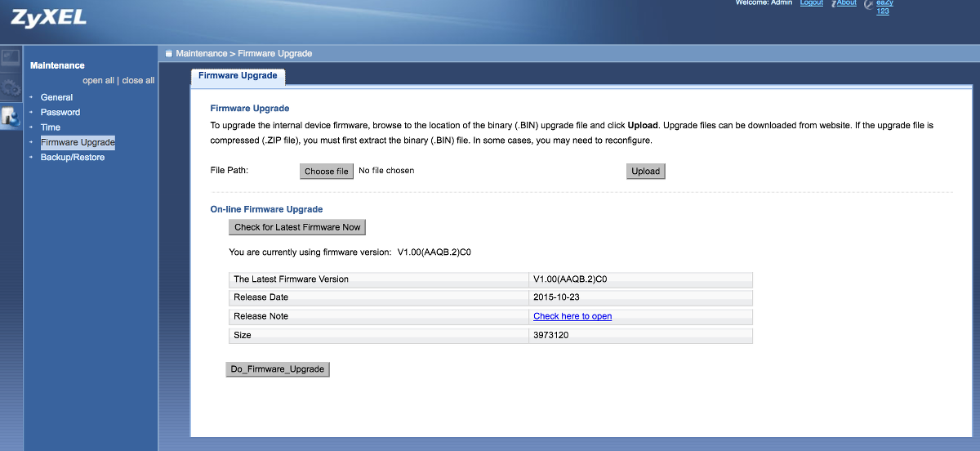
Task: Open Password in Maintenance menu
Action: [x=60, y=112]
